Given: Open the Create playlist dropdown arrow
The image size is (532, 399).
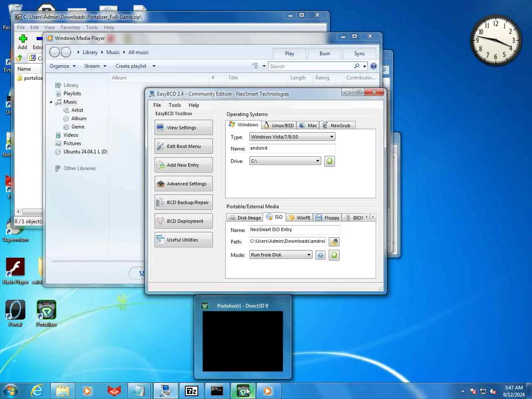Looking at the screenshot, I should pos(154,66).
